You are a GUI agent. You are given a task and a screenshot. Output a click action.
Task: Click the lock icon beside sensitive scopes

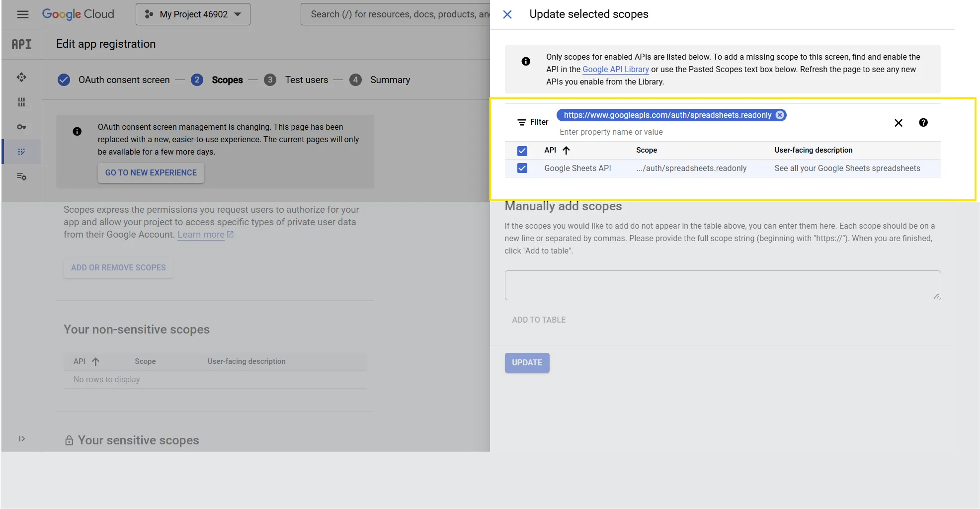[69, 440]
